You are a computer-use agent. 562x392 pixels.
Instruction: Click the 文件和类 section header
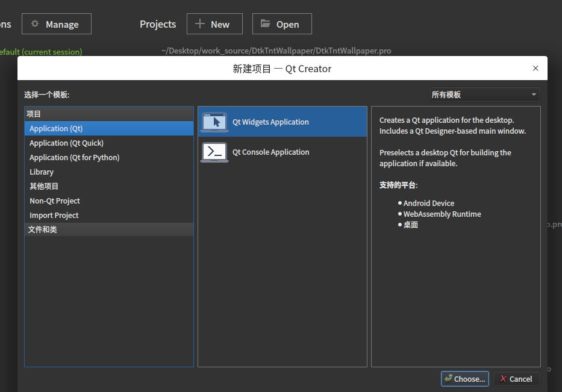(109, 229)
